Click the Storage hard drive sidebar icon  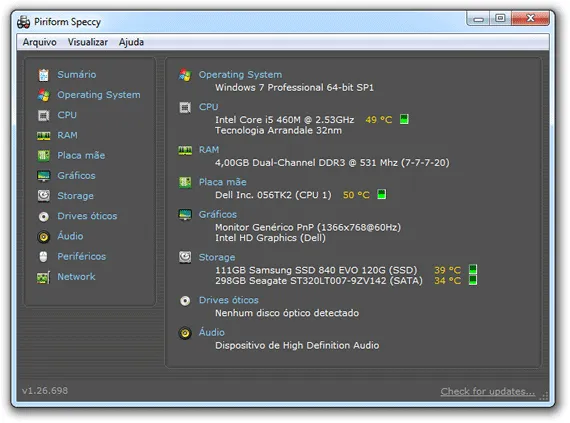(44, 196)
